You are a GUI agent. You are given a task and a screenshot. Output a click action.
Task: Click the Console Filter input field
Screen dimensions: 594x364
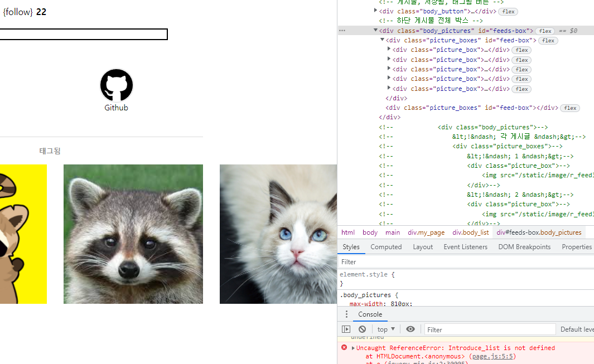tap(490, 329)
